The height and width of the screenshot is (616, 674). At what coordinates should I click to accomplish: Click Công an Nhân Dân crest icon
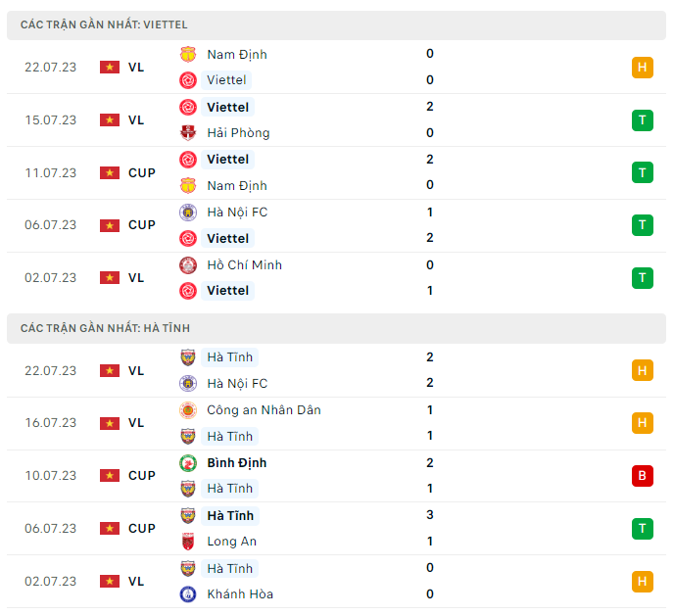[x=188, y=410]
